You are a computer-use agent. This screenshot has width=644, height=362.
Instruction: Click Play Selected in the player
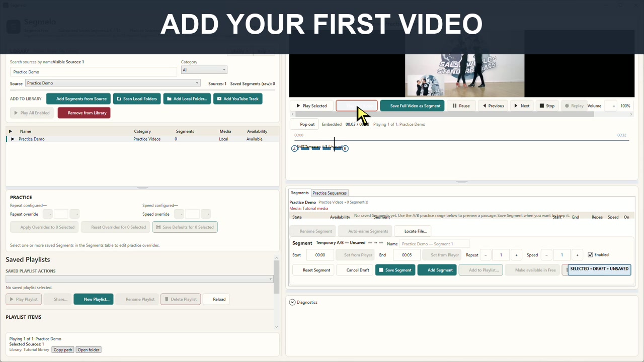point(311,106)
